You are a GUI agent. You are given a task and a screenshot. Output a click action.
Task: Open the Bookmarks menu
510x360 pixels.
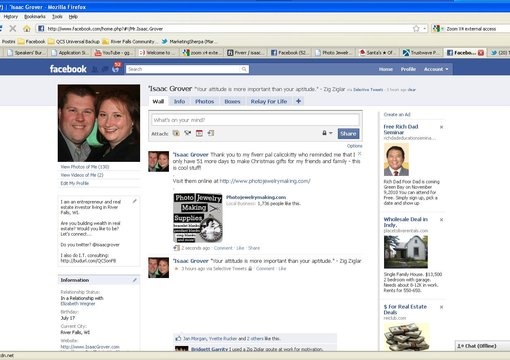35,16
